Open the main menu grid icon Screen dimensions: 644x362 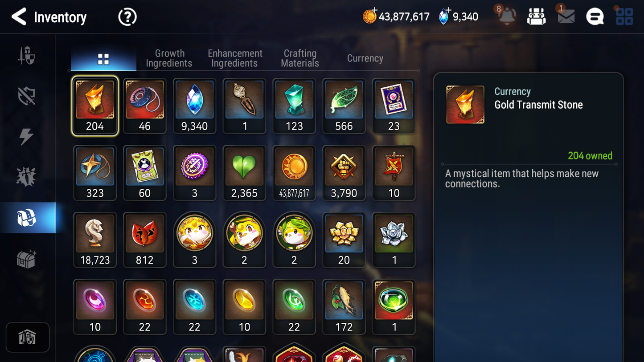(x=624, y=17)
